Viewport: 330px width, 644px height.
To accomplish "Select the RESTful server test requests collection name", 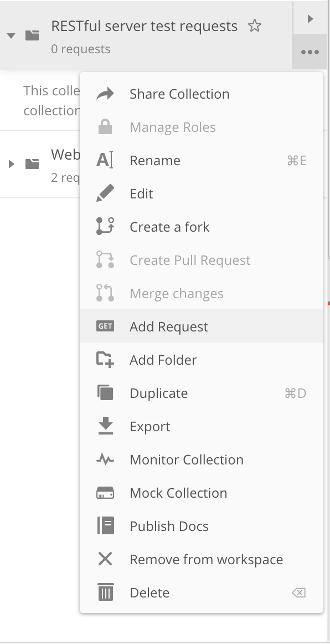I will pos(144,26).
